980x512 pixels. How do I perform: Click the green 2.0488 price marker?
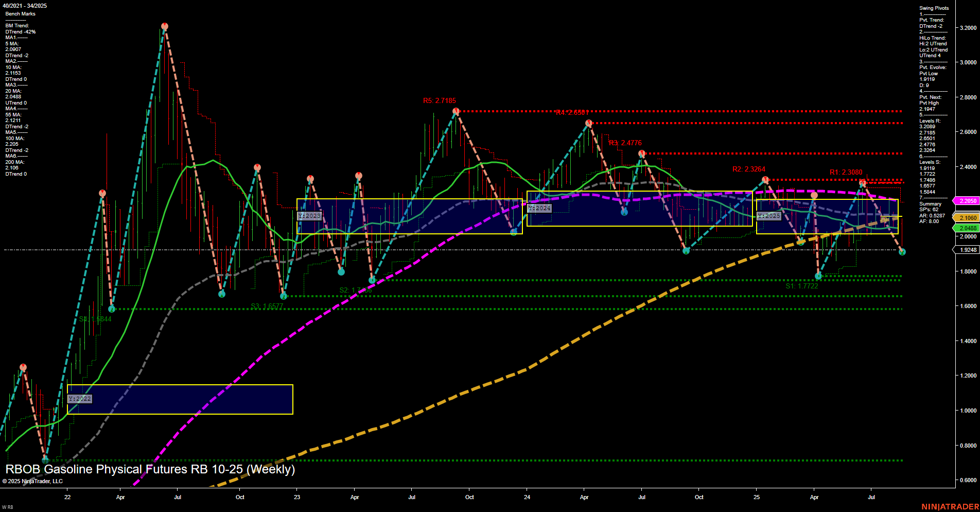click(x=968, y=227)
